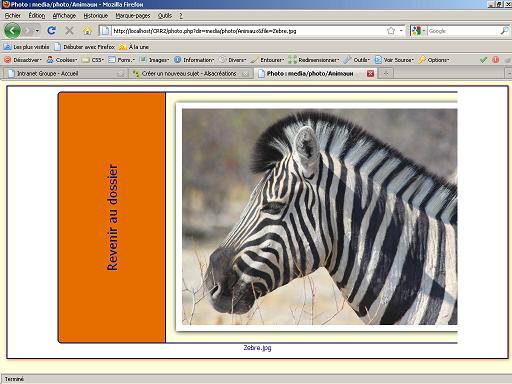Go to the Home page icon
The image size is (512, 384).
tap(87, 31)
